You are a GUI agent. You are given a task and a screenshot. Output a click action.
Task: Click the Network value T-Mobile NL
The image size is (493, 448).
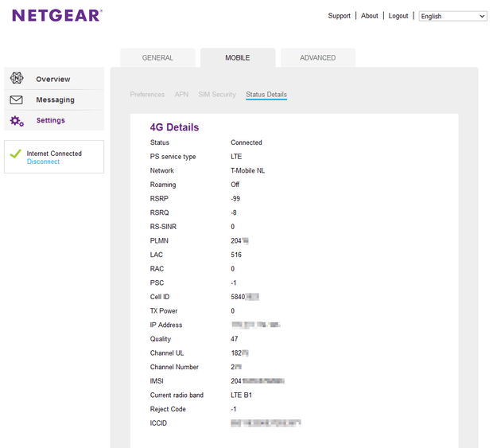tap(248, 170)
